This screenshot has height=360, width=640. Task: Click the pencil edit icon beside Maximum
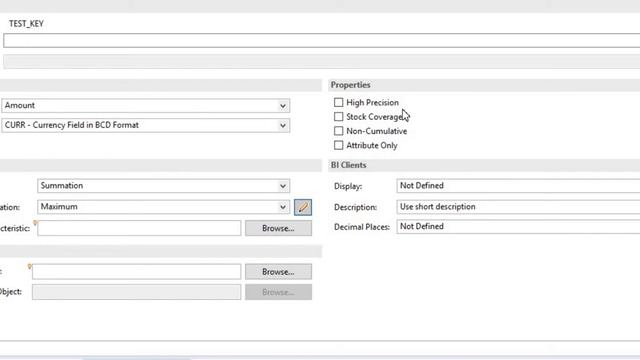point(302,207)
